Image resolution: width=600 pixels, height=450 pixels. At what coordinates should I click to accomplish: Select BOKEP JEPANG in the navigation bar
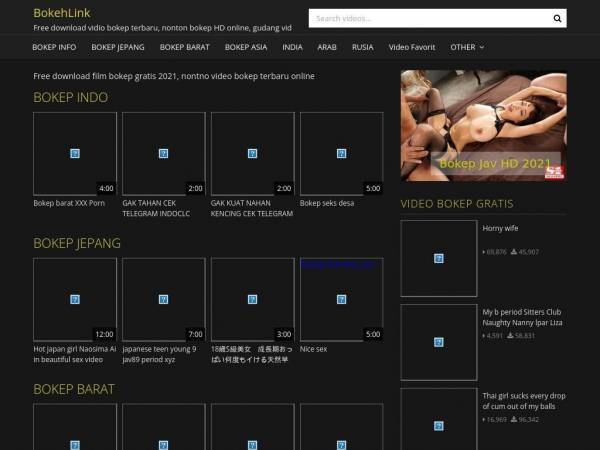[118, 47]
